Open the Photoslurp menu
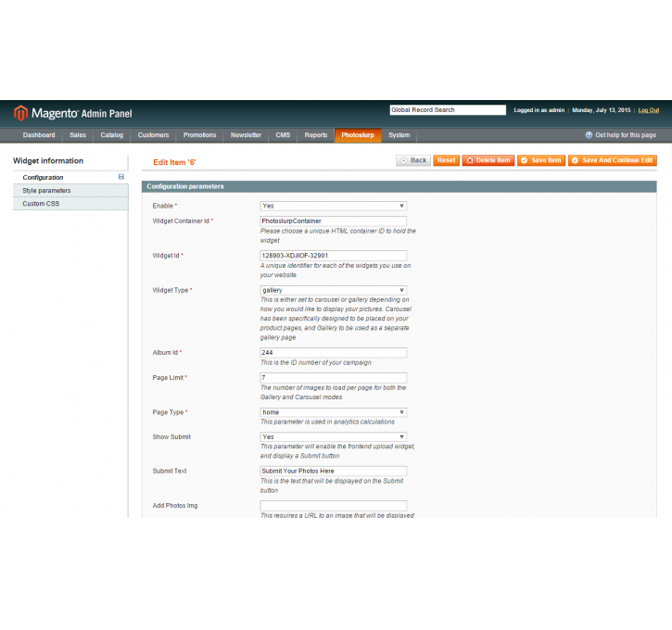 click(358, 135)
